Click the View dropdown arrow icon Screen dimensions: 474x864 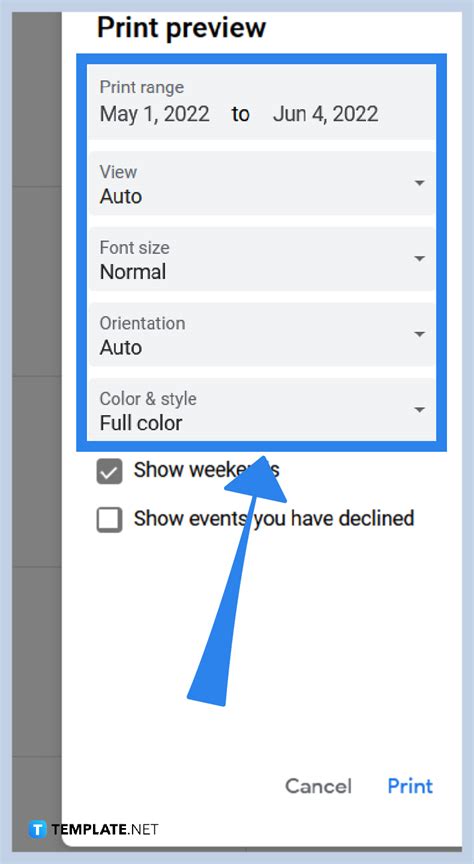(419, 183)
